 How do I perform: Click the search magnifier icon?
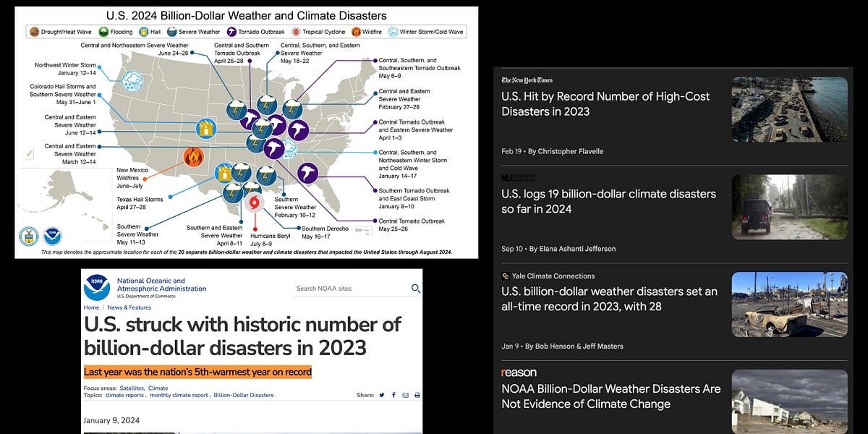click(x=416, y=288)
